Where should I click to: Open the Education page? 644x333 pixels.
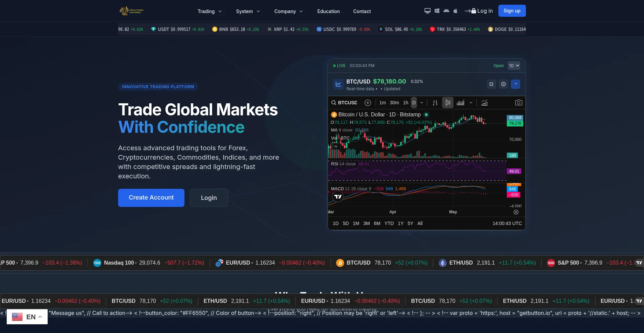328,11
